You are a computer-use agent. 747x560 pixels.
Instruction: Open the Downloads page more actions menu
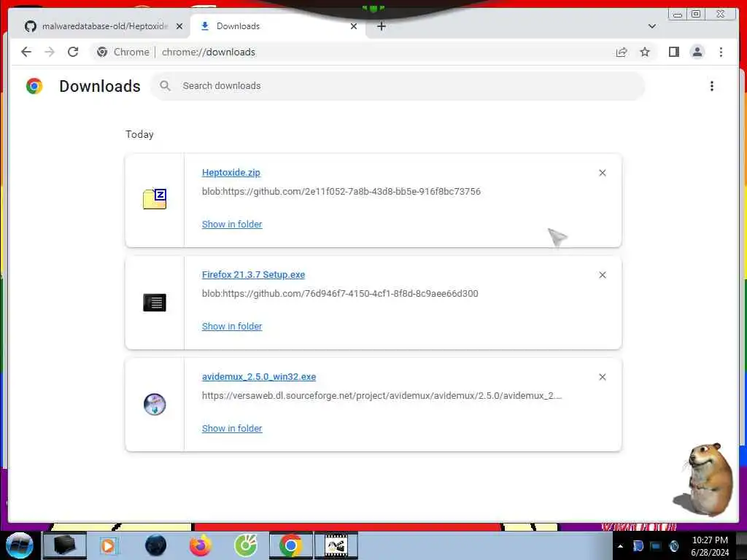tap(712, 86)
